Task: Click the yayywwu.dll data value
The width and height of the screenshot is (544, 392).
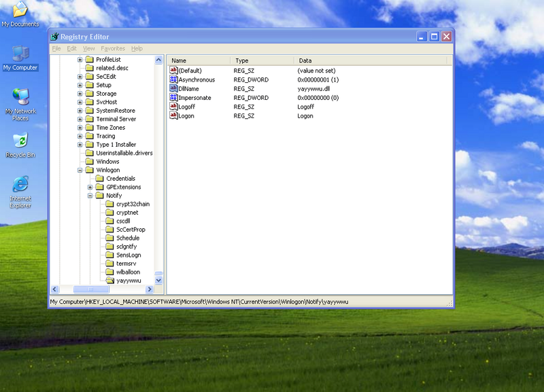Action: point(313,89)
